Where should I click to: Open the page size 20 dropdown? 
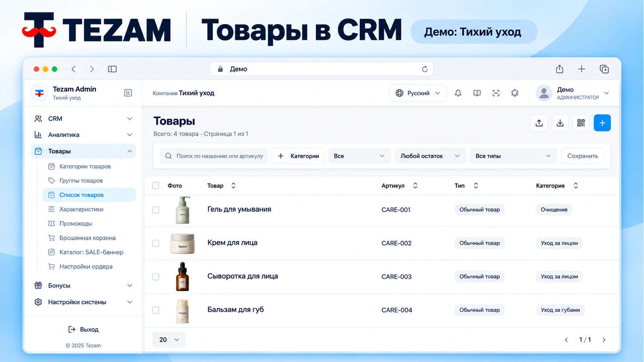(x=169, y=339)
